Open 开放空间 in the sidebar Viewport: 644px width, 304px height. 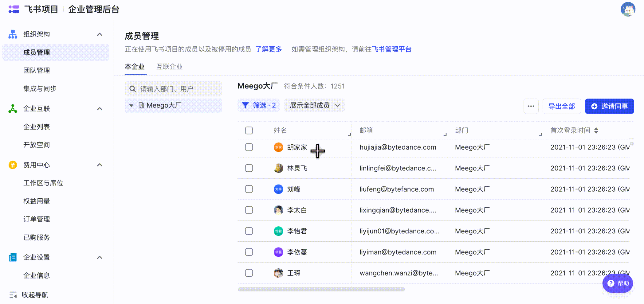point(37,145)
